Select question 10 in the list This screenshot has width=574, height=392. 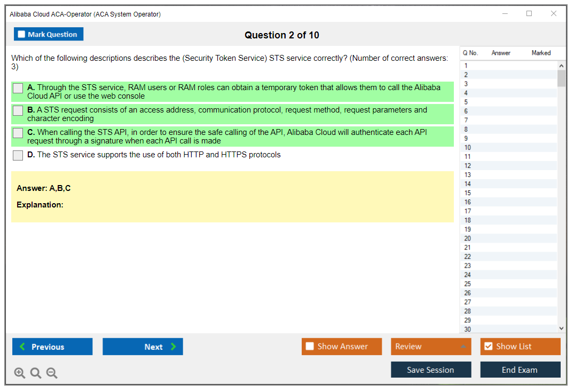pyautogui.click(x=468, y=148)
